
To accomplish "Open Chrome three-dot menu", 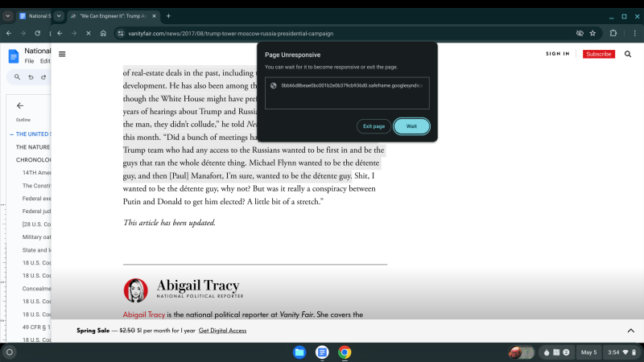I will (634, 33).
